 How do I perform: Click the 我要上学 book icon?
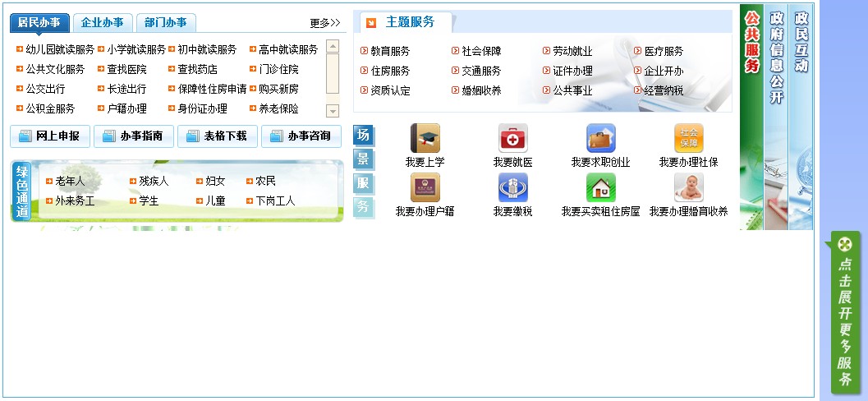tap(425, 138)
